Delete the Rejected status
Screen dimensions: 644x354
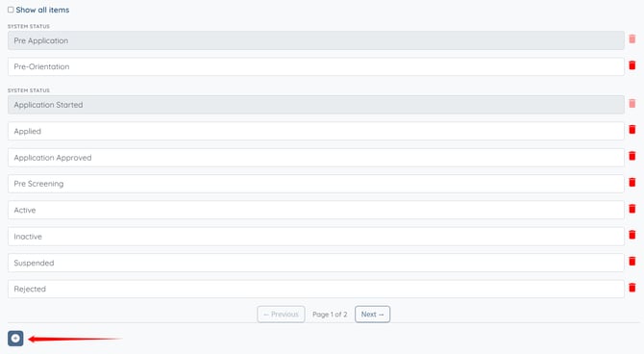click(x=632, y=288)
